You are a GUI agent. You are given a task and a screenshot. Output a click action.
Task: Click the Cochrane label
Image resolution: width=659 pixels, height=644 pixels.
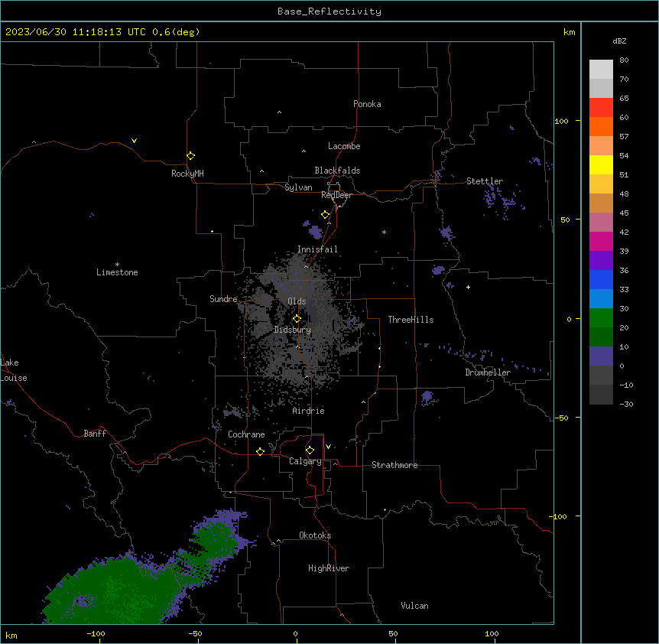[x=246, y=434]
